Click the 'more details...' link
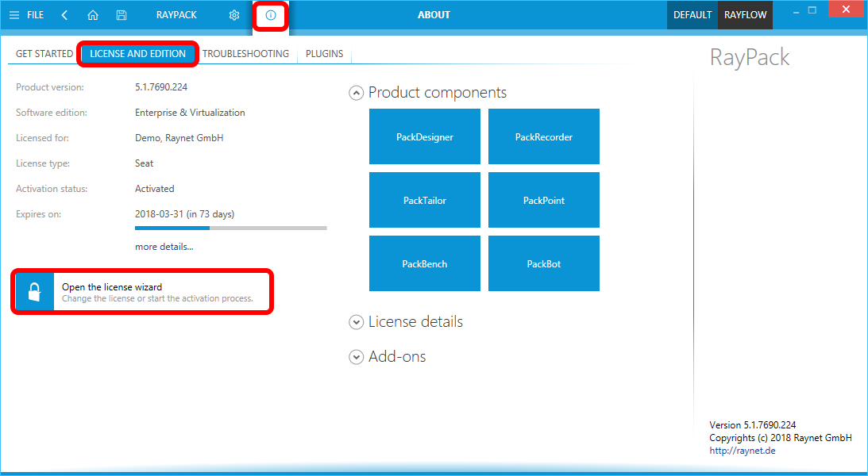 (164, 247)
